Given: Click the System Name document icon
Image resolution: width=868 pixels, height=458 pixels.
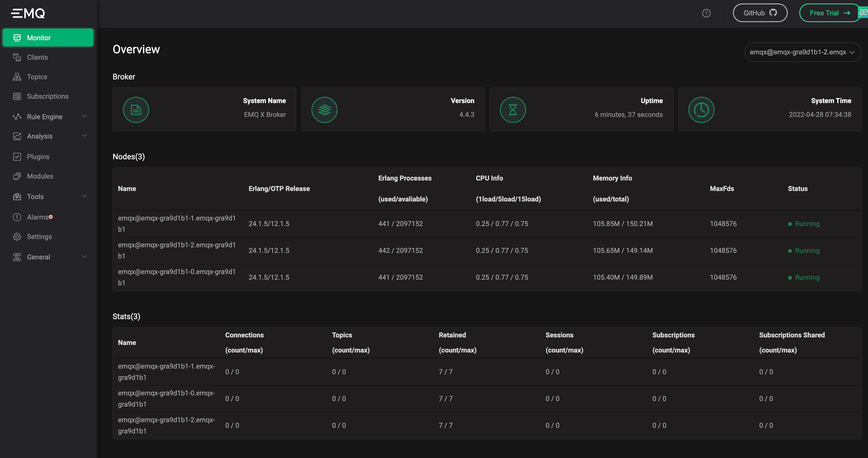Looking at the screenshot, I should (x=136, y=110).
